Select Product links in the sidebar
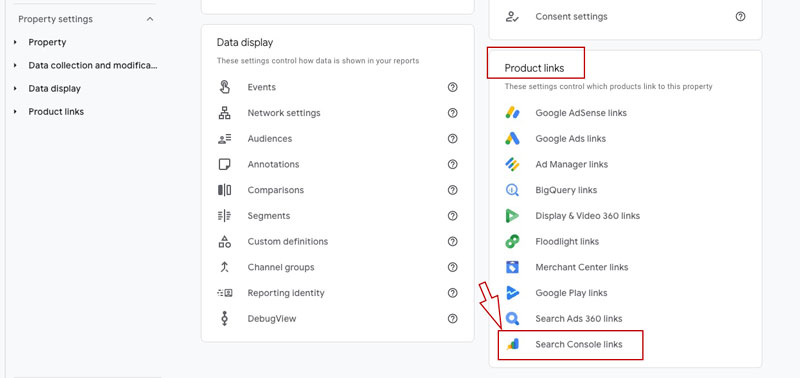Viewport: 800px width, 378px height. (x=56, y=111)
